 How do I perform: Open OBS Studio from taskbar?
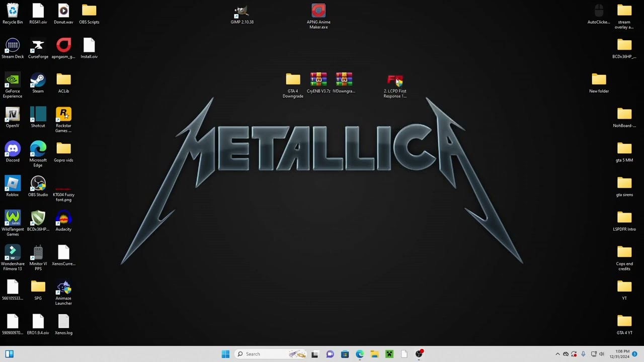click(419, 354)
